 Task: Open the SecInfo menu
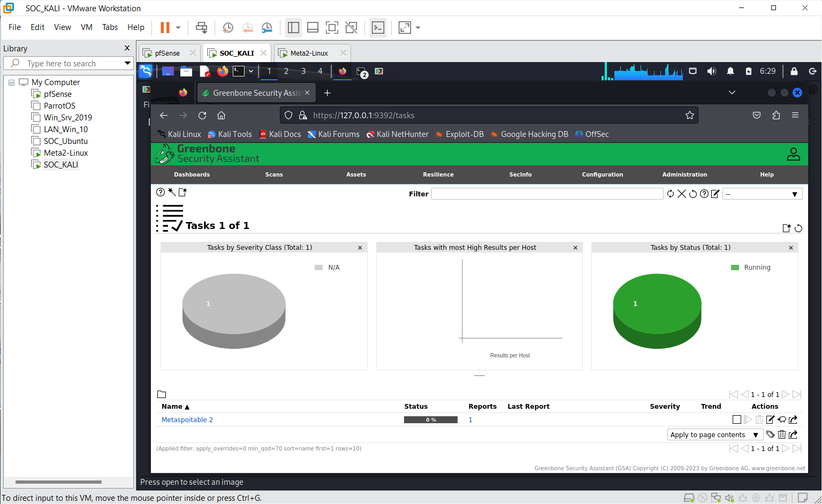coord(520,174)
